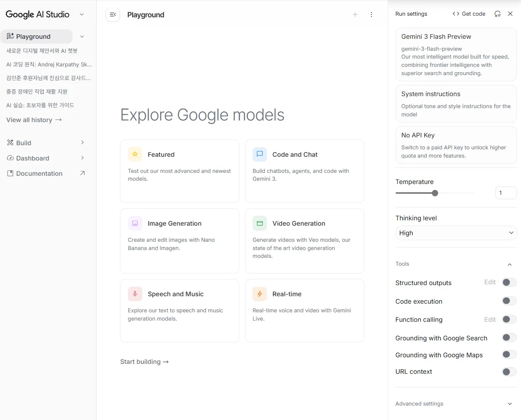This screenshot has height=420, width=521.
Task: Click the reset settings icon beside Get code
Action: 497,14
